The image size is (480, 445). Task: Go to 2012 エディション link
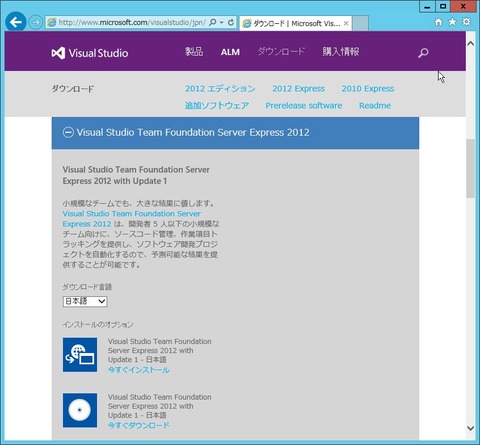220,89
